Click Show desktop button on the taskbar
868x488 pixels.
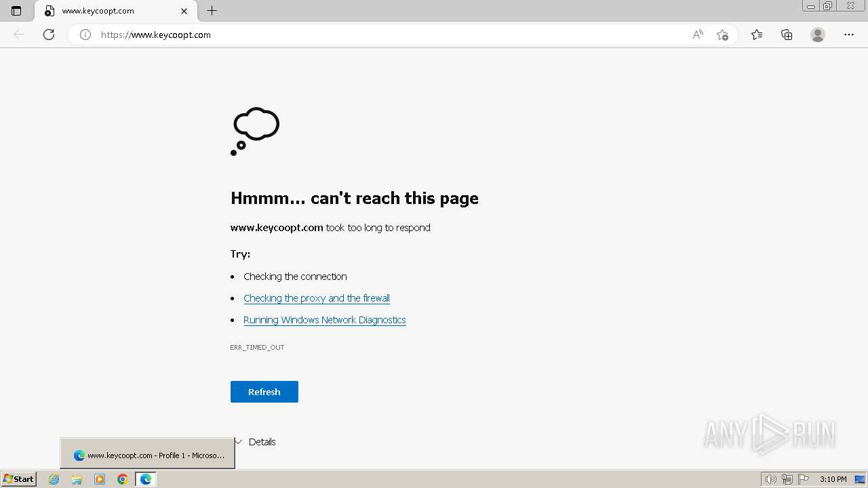pos(860,479)
